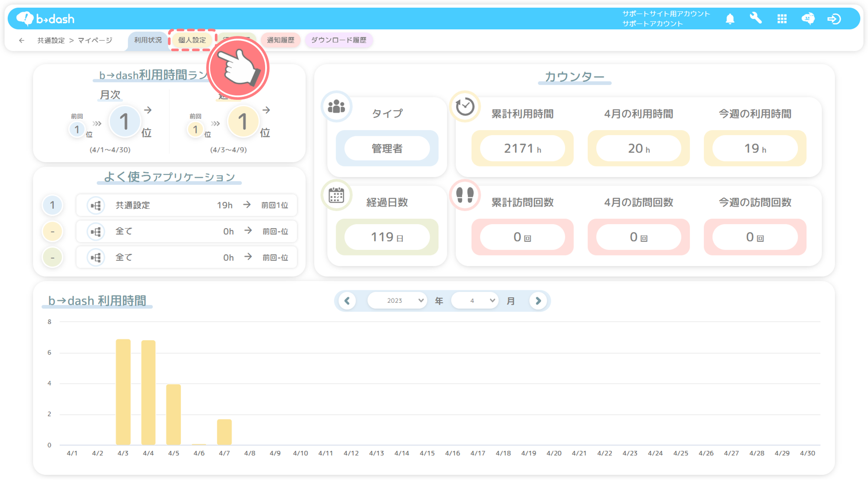The width and height of the screenshot is (868, 488).
Task: Switch to the 利用状況 tab
Action: [148, 40]
